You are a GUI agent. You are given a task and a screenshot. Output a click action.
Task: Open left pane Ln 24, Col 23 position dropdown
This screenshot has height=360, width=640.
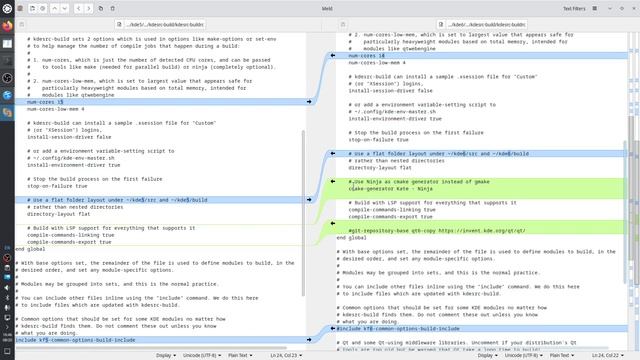pyautogui.click(x=286, y=356)
